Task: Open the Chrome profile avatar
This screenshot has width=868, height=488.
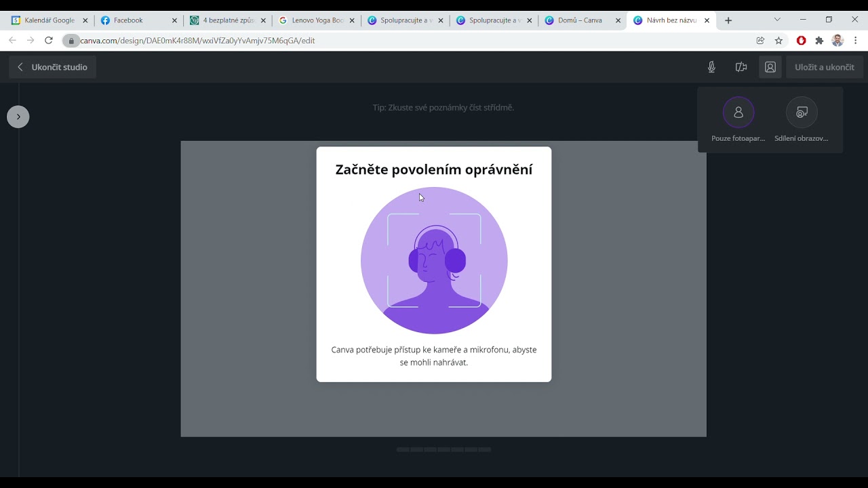Action: click(837, 41)
